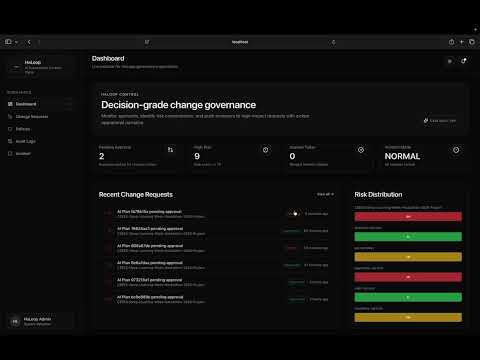Click the HaLoop Admin avatar circle

click(15, 321)
